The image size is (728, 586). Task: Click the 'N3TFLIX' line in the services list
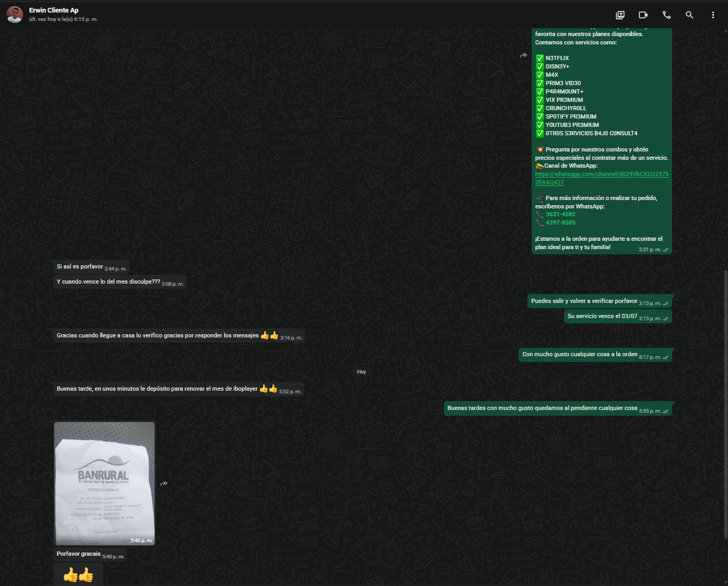[x=557, y=58]
